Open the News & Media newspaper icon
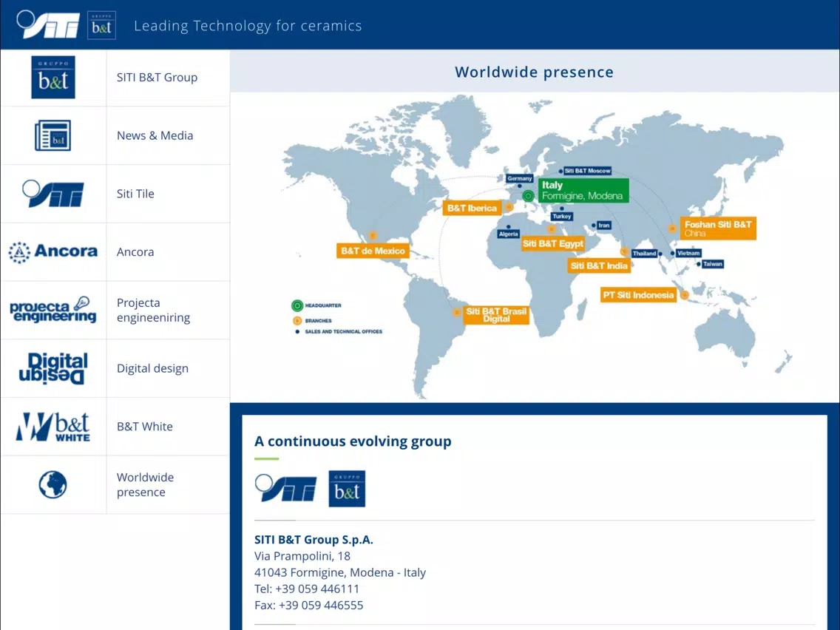Screen dimensions: 840x630 [x=53, y=135]
